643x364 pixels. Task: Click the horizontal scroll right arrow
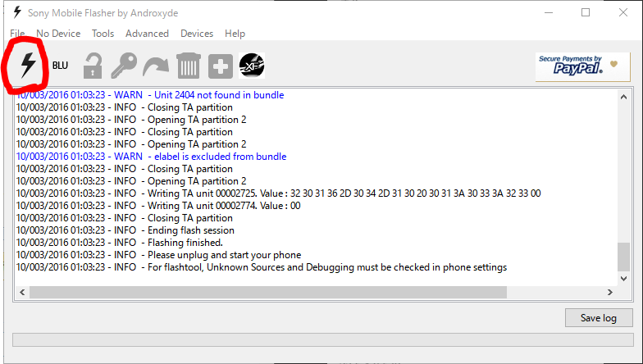point(610,292)
